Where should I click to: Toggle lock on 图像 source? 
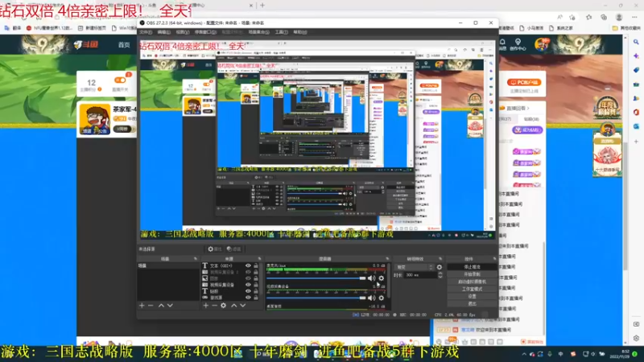point(256,278)
